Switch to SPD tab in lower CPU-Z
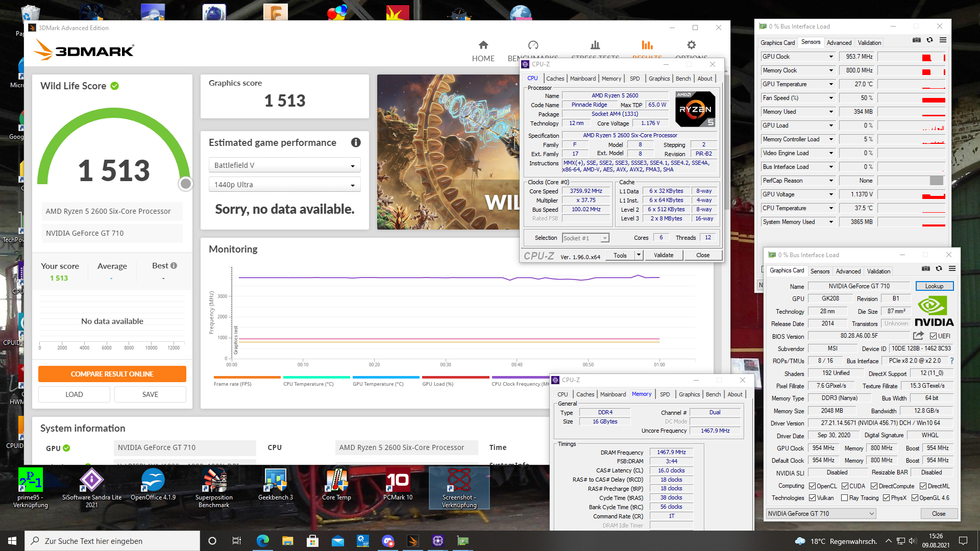980x551 pixels. (x=665, y=394)
